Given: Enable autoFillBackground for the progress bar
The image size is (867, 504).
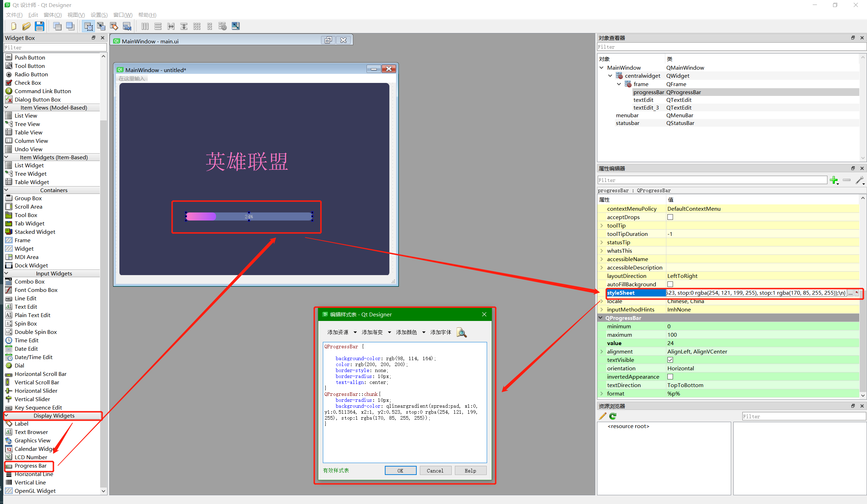Looking at the screenshot, I should pyautogui.click(x=670, y=284).
